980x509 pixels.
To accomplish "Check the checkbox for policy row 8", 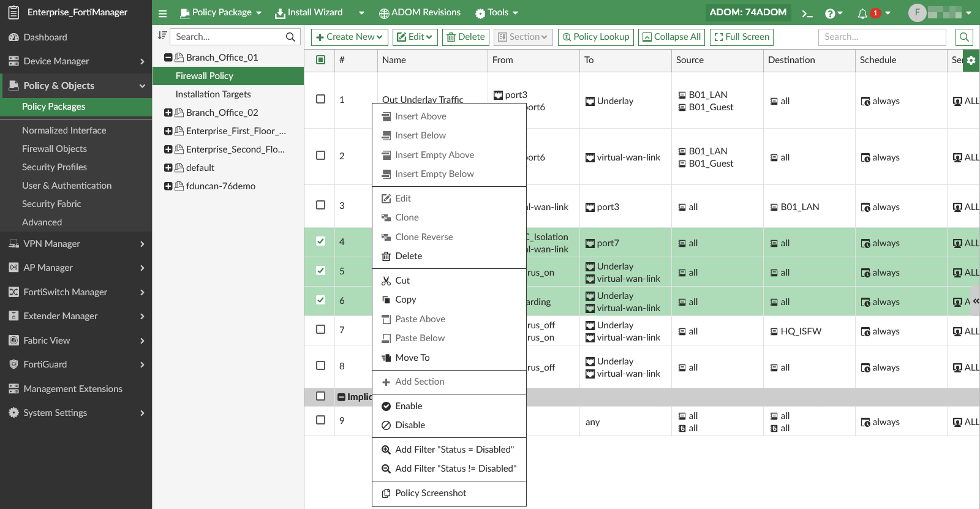I will click(x=320, y=366).
